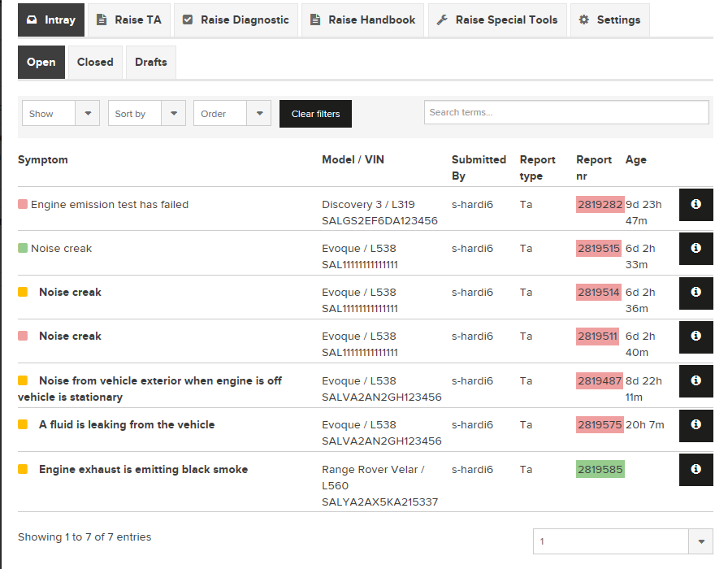Click the green status square beside Noise creak
Viewport: 728px width, 569px height.
(x=23, y=248)
